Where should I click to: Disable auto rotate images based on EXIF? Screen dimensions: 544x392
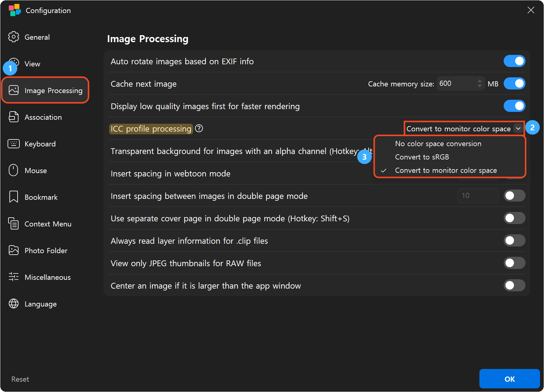(514, 61)
